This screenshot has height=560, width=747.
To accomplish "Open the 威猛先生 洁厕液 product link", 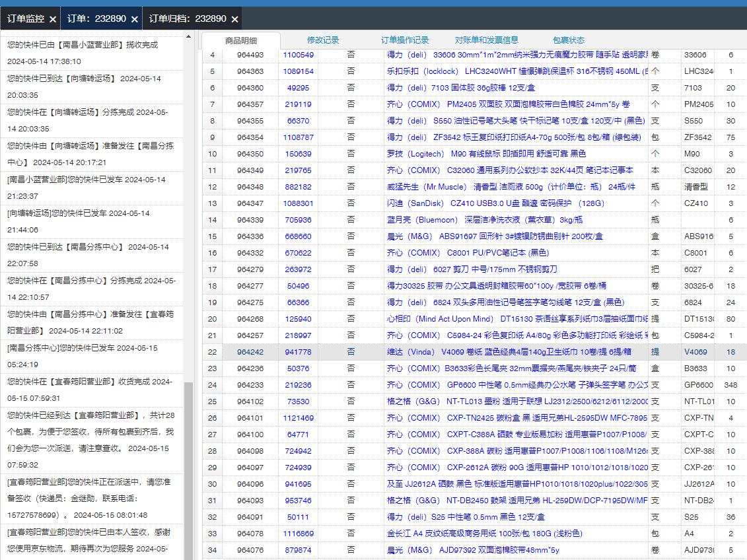I will pos(511,187).
